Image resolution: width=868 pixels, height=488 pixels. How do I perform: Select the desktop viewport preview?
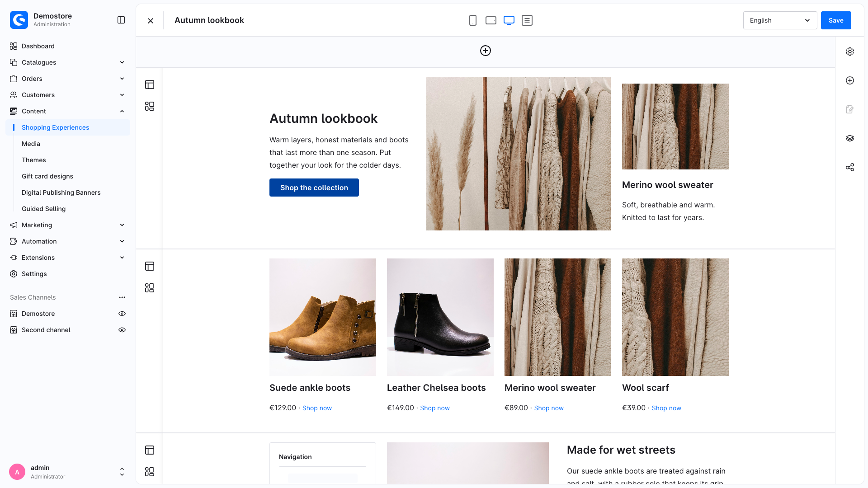click(509, 20)
